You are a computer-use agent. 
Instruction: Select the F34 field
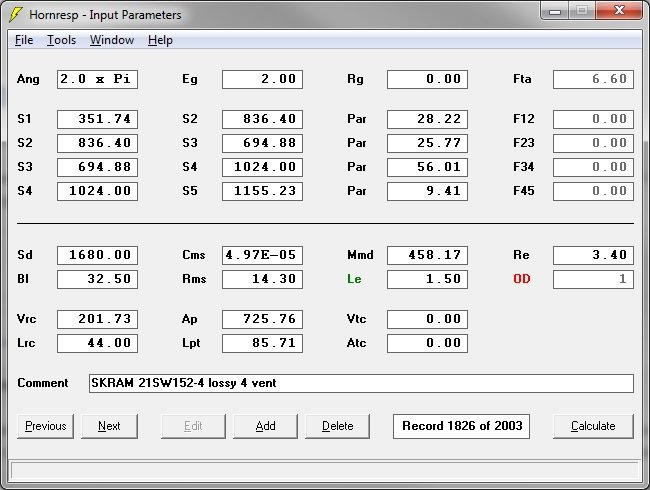593,167
